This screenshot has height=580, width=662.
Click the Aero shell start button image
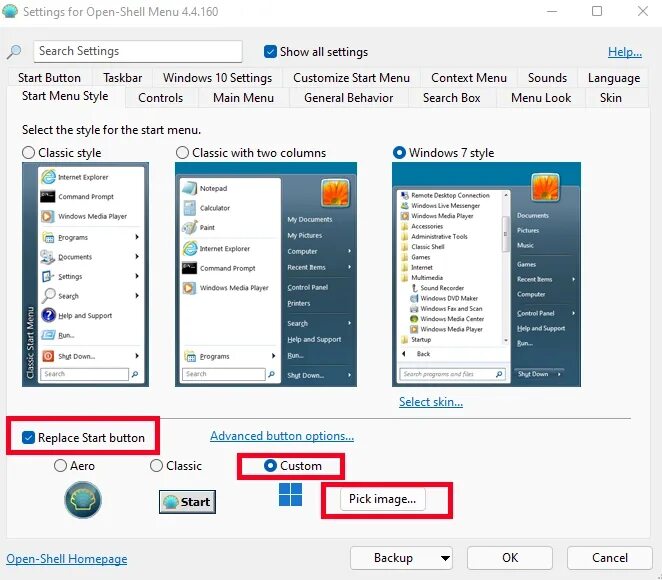[83, 500]
